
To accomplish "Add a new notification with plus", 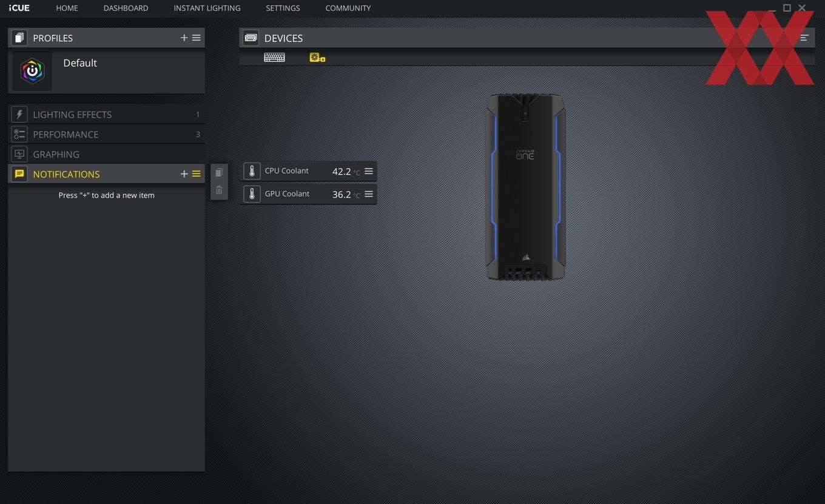I will point(184,174).
